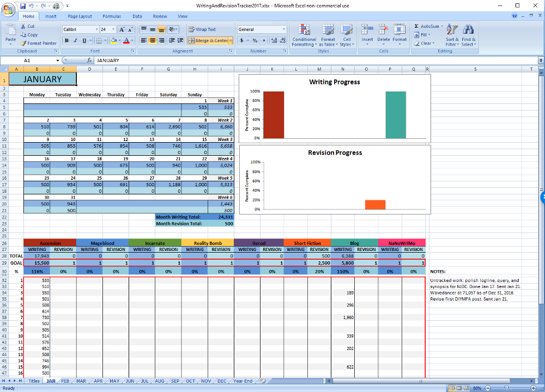Toggle Wrap Text for the cell
This screenshot has height=392, width=545.
pyautogui.click(x=202, y=29)
